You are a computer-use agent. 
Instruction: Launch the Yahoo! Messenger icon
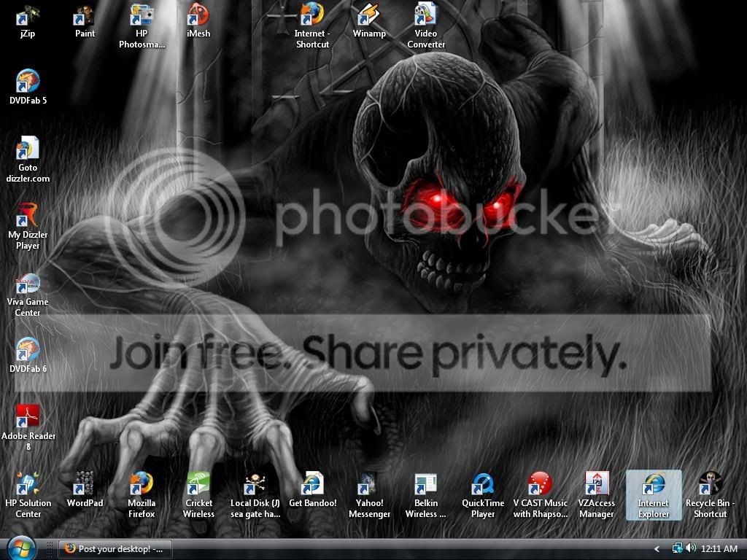(368, 495)
